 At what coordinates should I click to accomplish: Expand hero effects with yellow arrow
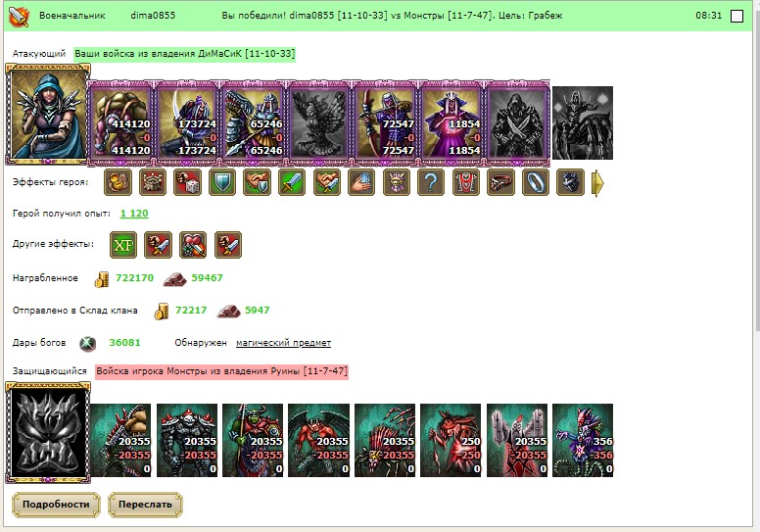point(597,183)
